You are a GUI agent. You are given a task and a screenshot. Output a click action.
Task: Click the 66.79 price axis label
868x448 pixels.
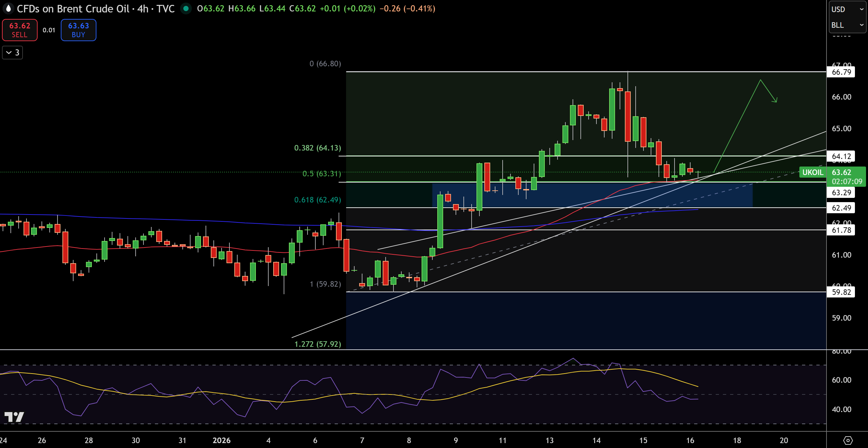(x=841, y=72)
